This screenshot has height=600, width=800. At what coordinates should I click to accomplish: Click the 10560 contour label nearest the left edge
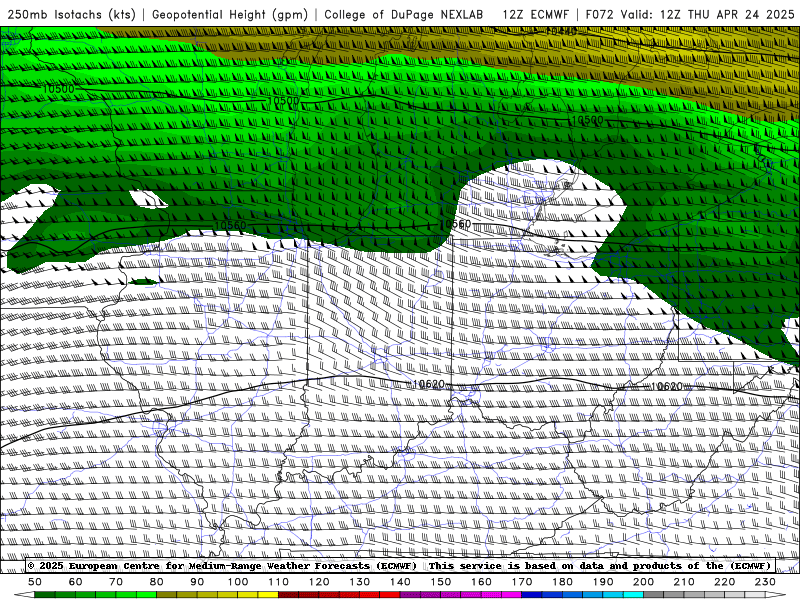230,226
